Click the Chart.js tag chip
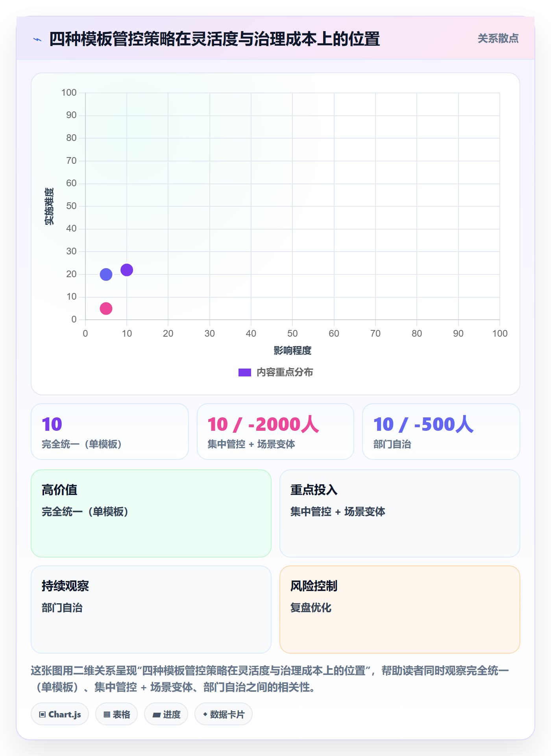 (x=60, y=714)
